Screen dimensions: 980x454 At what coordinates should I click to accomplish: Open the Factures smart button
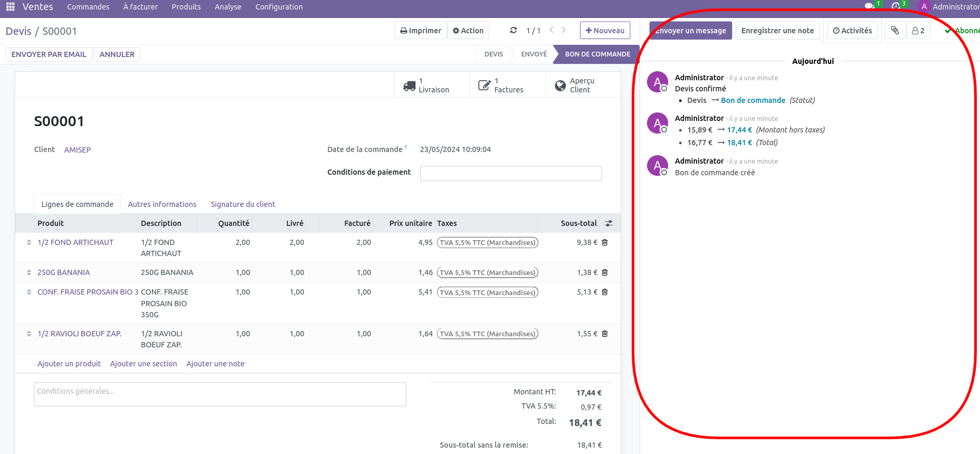tap(507, 85)
